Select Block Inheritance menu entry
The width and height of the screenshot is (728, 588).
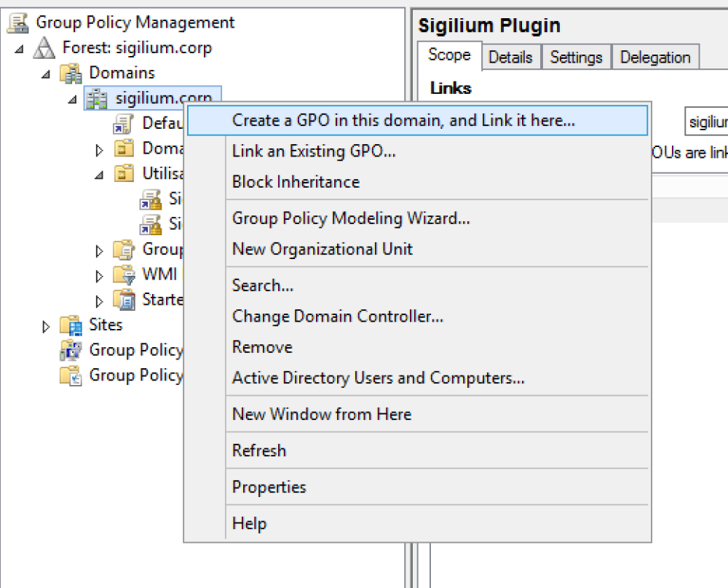point(417,182)
